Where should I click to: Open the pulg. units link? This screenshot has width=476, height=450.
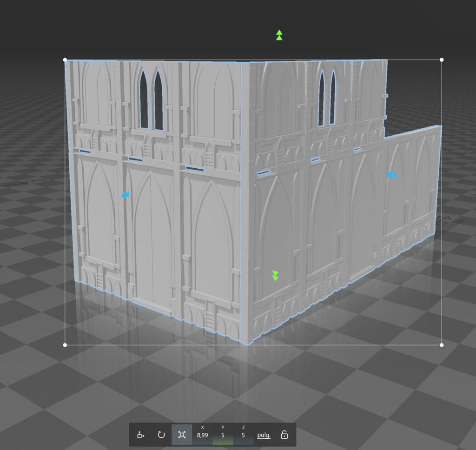point(263,435)
